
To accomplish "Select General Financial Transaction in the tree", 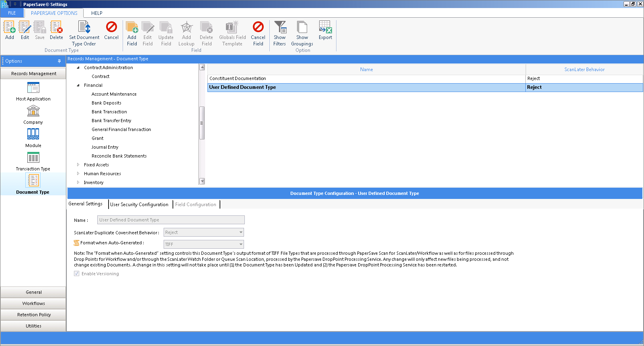I will click(x=121, y=129).
